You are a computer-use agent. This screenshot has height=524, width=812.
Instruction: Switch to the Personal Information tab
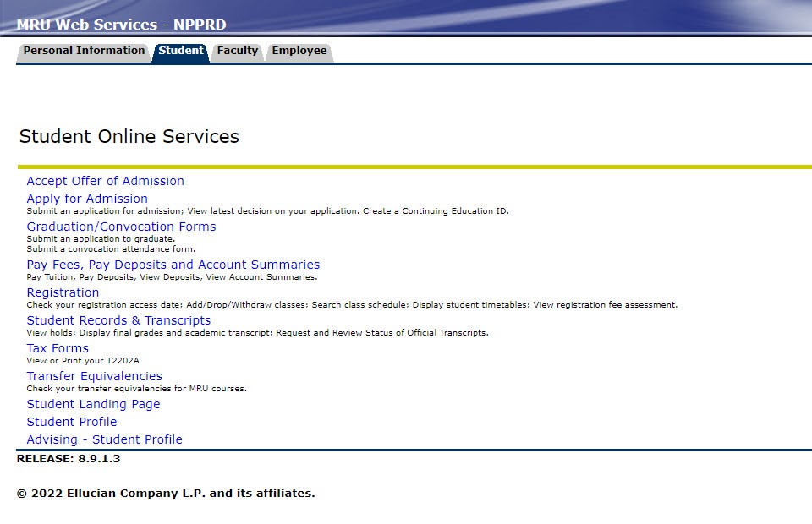(x=84, y=51)
